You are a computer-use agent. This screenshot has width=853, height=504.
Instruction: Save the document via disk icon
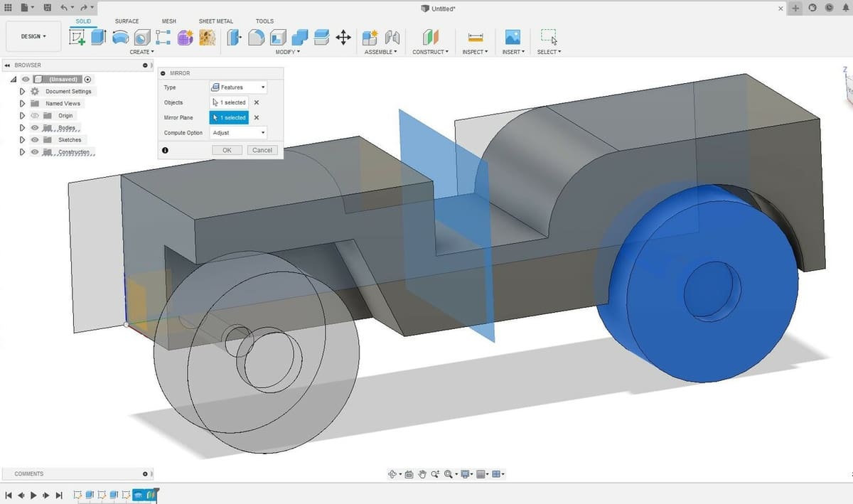(x=47, y=8)
